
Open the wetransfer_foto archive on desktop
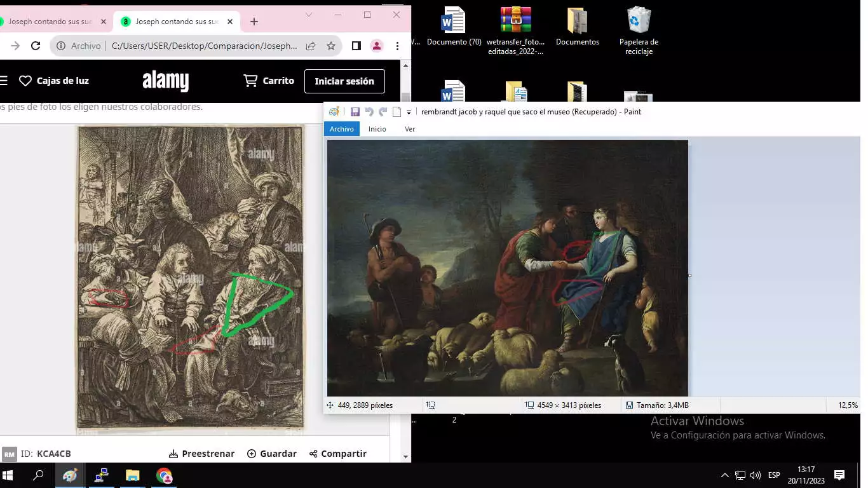pos(515,30)
